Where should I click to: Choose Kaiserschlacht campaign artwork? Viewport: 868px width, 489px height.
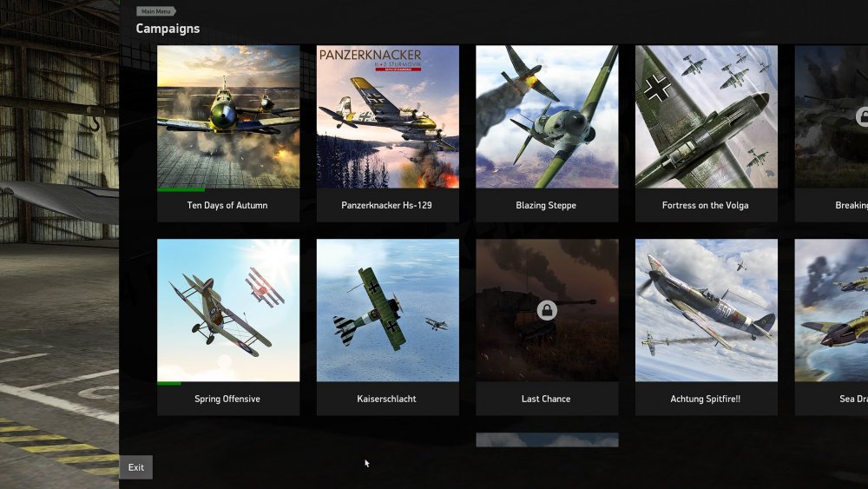[387, 310]
